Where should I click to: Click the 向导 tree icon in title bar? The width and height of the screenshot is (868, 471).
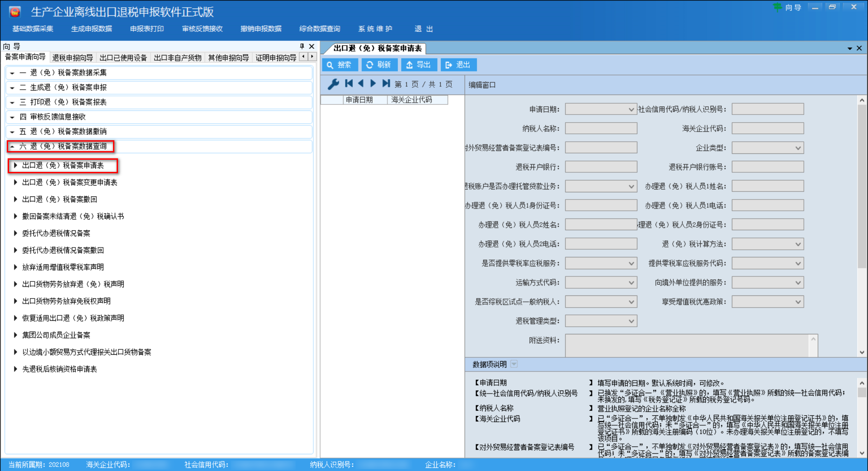coord(778,7)
